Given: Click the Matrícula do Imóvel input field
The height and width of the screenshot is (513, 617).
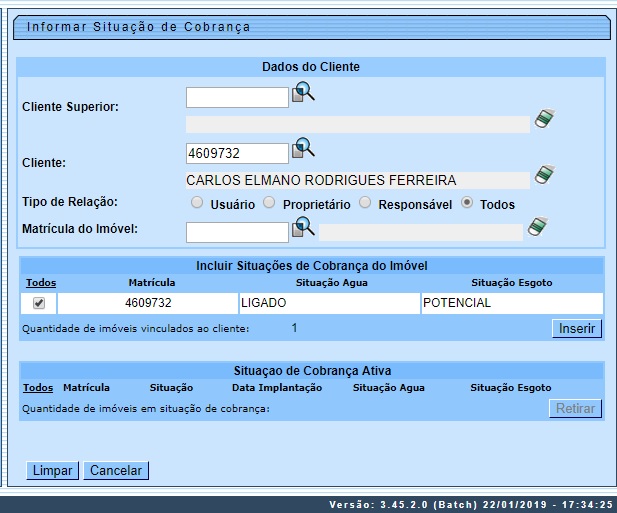Looking at the screenshot, I should click(x=237, y=232).
